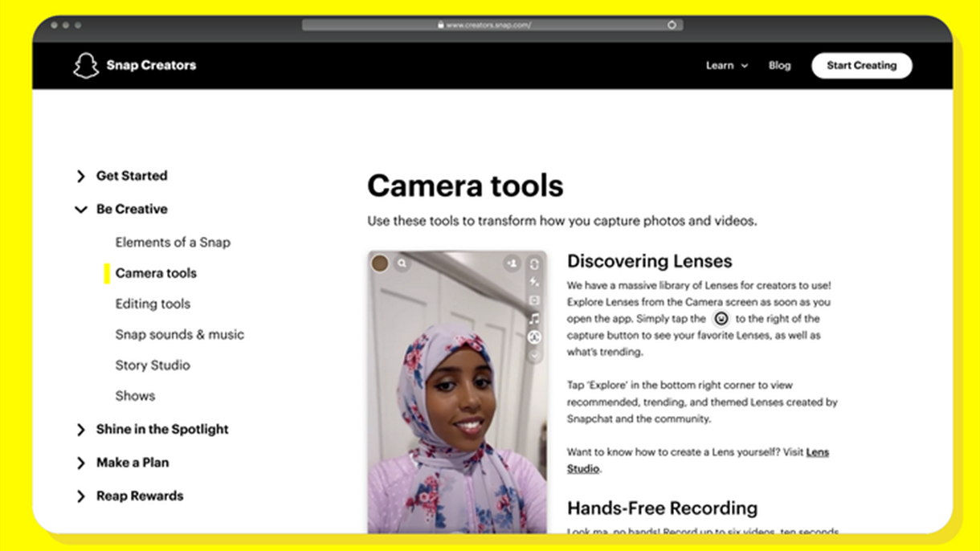Tap the search magnifier in phone preview
This screenshot has width=980, height=551.
[402, 263]
